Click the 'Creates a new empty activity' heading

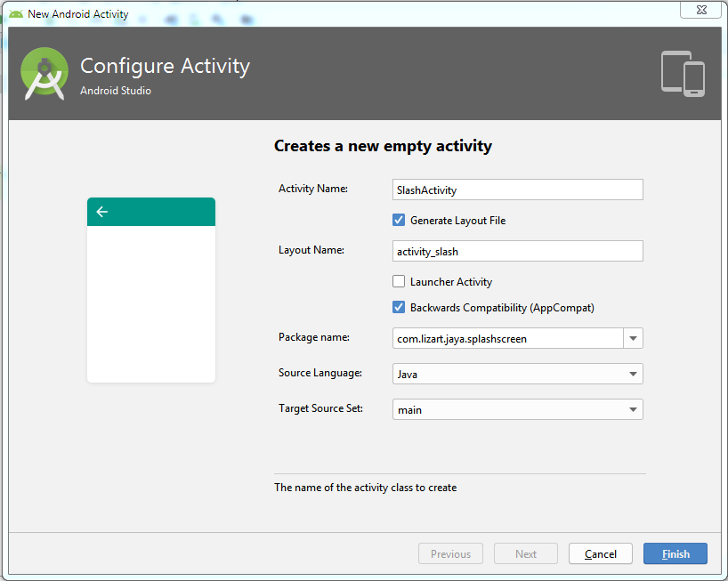pyautogui.click(x=383, y=146)
